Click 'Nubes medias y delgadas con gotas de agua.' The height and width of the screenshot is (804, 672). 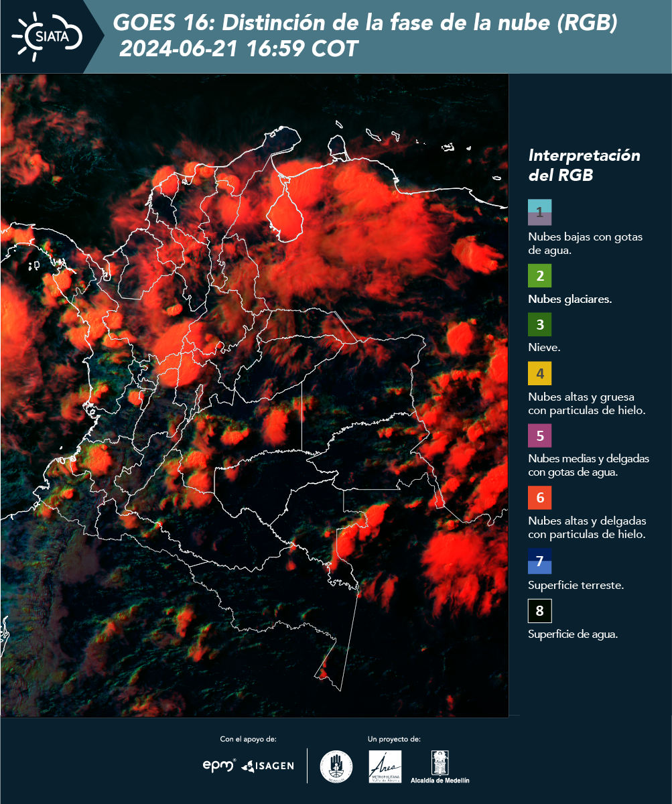tap(588, 466)
